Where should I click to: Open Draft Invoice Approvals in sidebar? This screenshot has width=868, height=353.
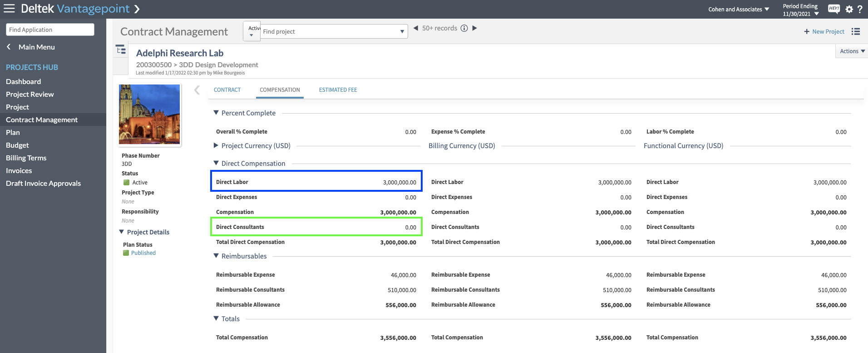(x=44, y=183)
